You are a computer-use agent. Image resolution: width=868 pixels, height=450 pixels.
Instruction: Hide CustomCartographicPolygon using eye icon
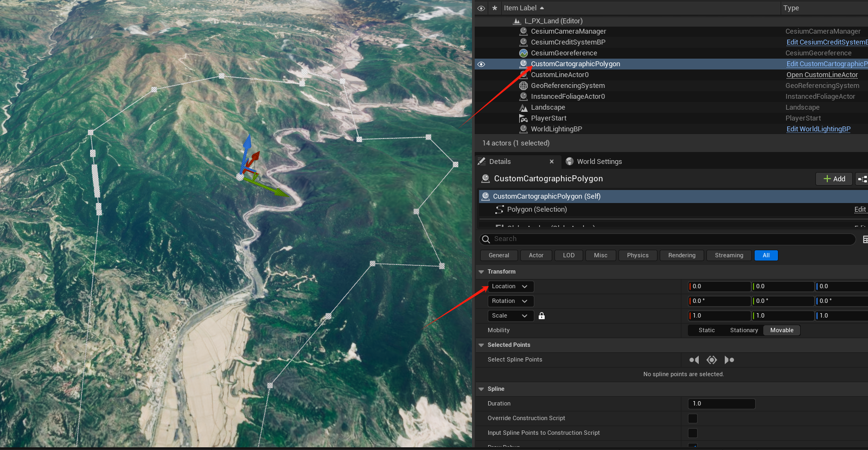pos(481,64)
